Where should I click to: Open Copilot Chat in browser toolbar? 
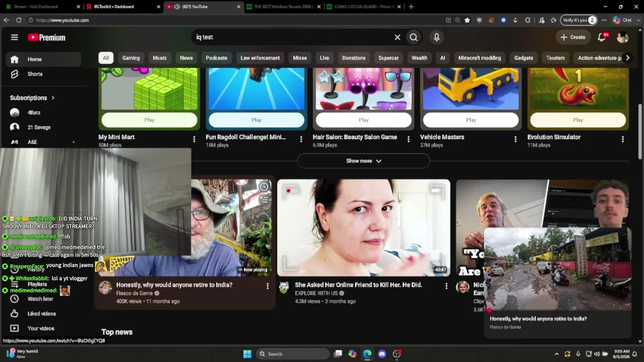(622, 20)
